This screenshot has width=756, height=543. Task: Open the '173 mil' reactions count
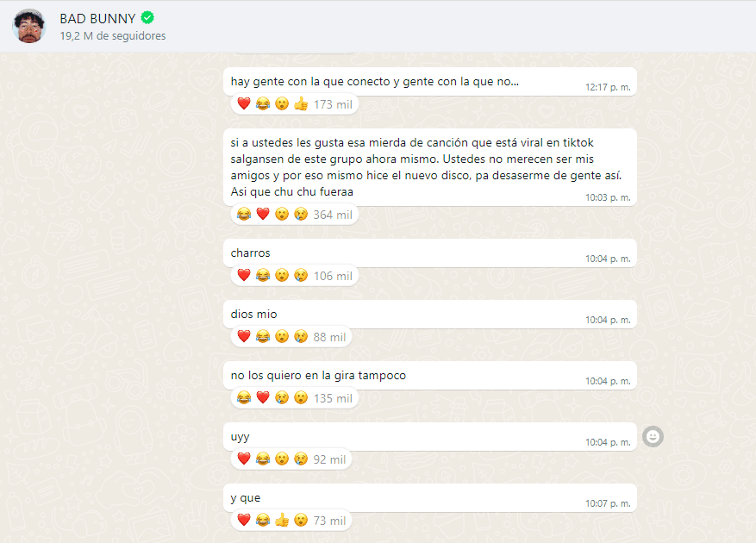(333, 104)
